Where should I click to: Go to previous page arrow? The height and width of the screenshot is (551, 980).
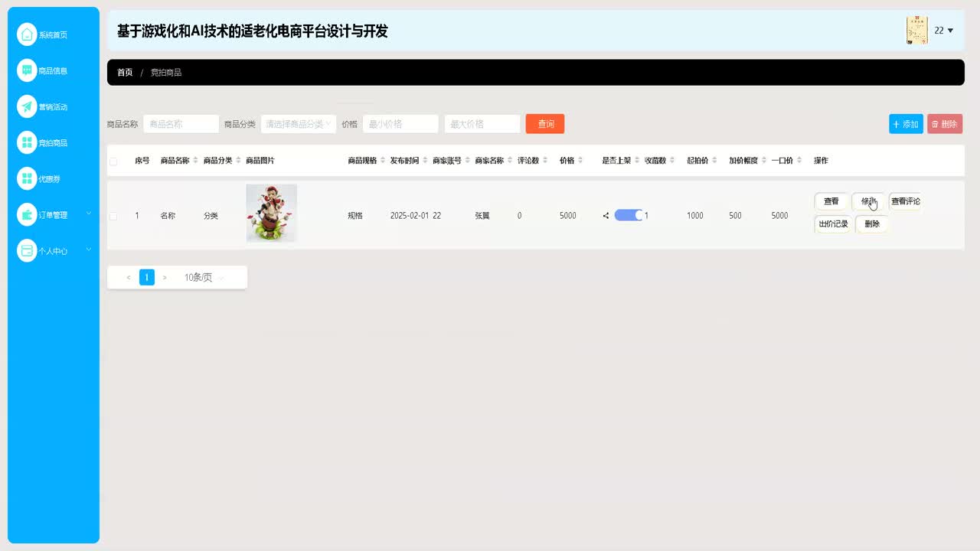click(129, 277)
